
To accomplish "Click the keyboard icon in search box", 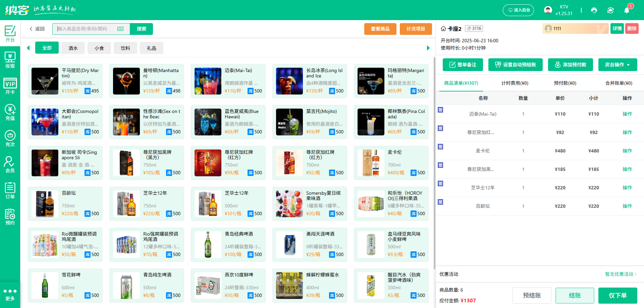I will coord(120,29).
